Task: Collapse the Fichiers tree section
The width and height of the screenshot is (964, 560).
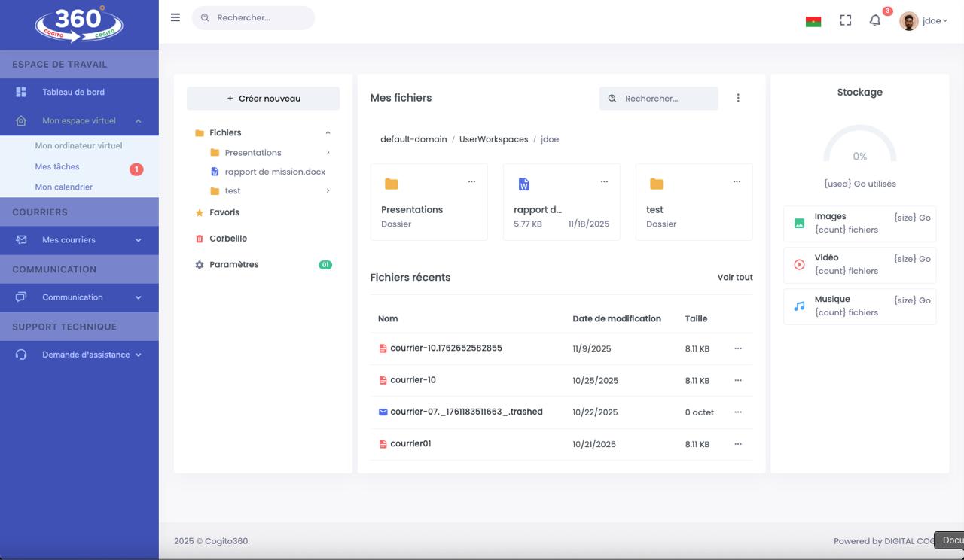Action: pos(328,132)
